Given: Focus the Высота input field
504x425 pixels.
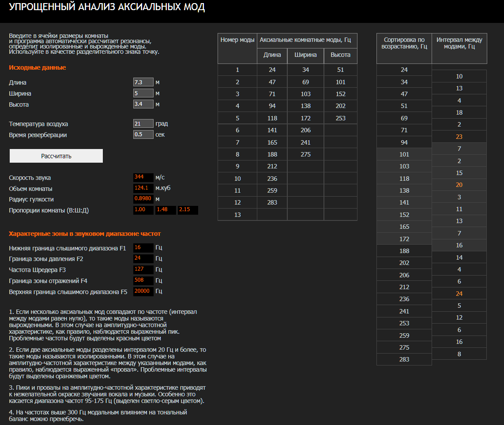Looking at the screenshot, I should [143, 104].
